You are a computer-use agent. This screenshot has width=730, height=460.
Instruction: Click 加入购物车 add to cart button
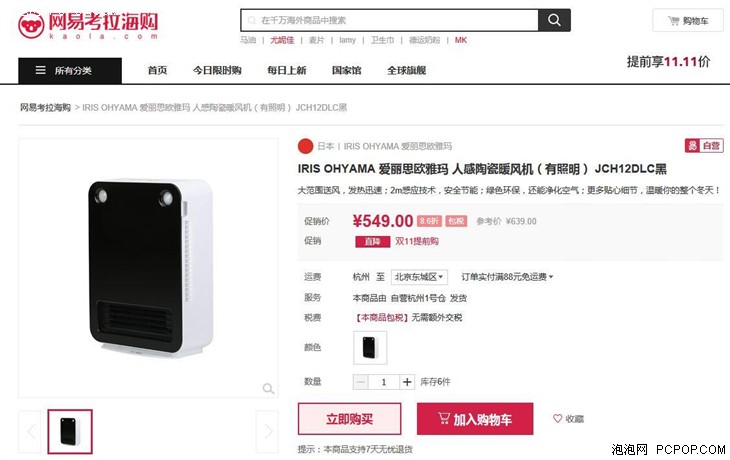point(475,419)
